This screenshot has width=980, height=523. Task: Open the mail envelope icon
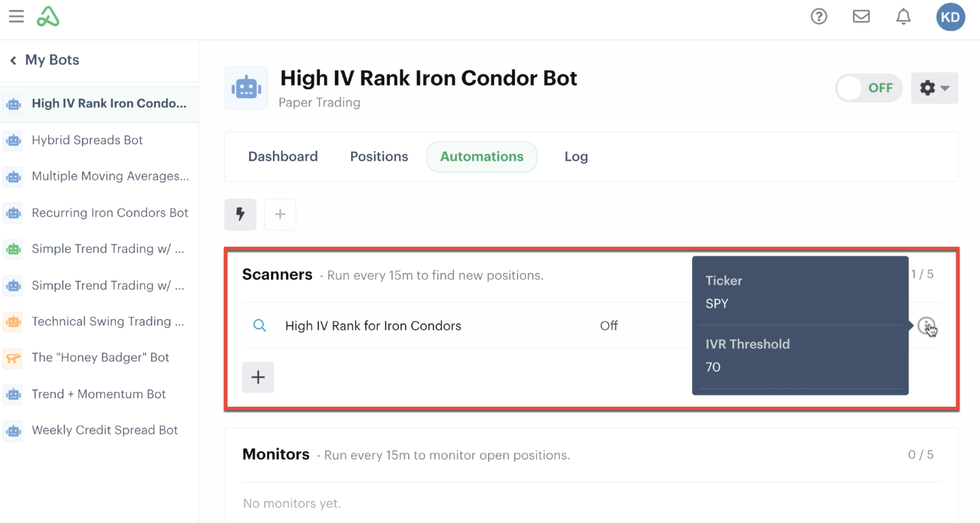click(861, 16)
